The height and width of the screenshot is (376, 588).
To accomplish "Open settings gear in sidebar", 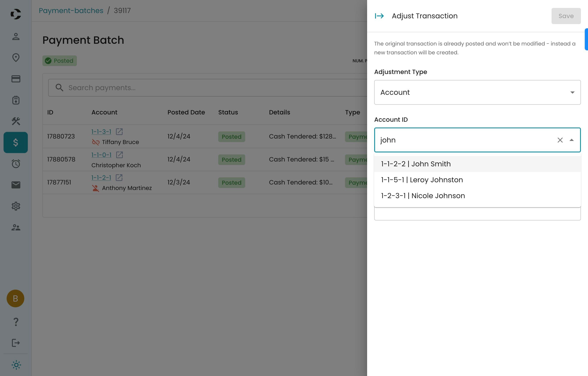I will [x=16, y=206].
